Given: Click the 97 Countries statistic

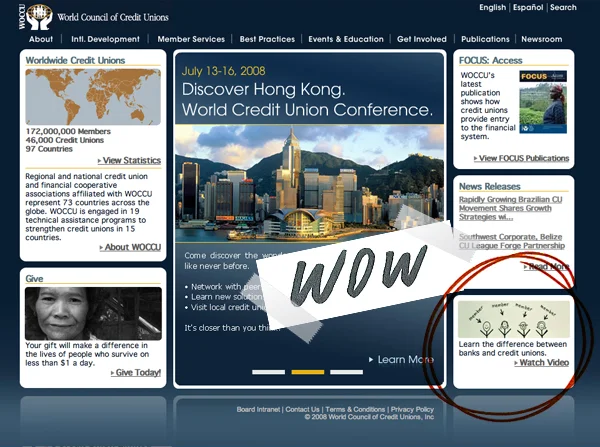Looking at the screenshot, I should point(49,149).
